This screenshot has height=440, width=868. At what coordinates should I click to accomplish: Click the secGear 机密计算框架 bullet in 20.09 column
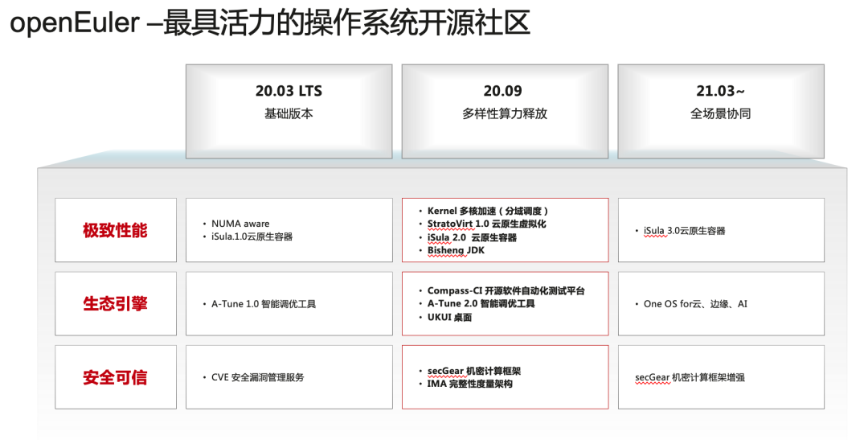pos(474,371)
